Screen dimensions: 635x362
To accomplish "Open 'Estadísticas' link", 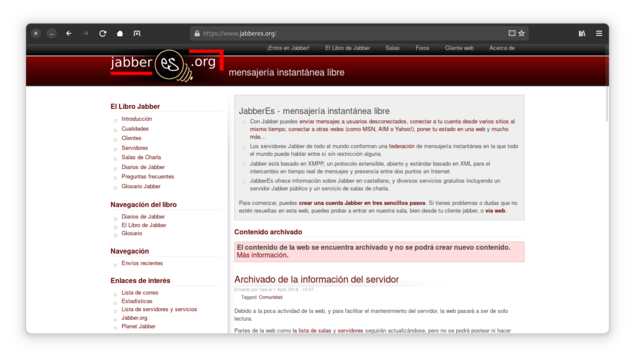I will tap(137, 301).
